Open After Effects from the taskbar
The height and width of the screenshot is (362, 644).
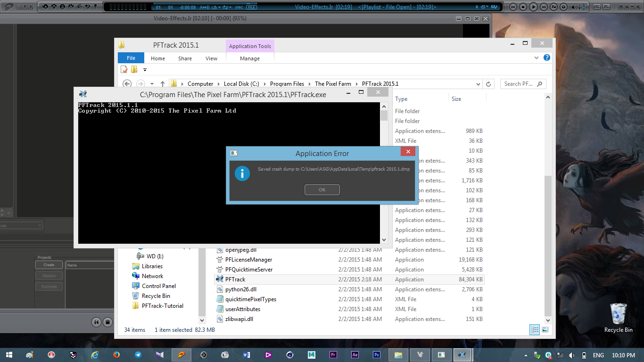tap(355, 355)
